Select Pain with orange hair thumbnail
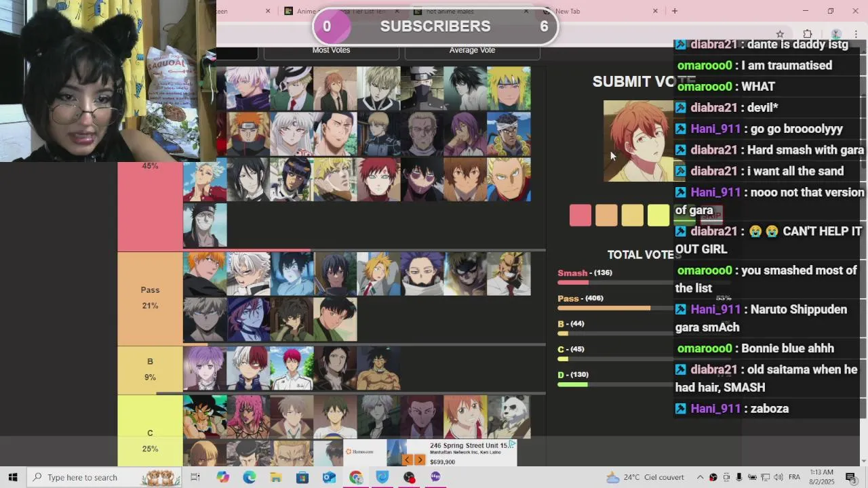868x488 pixels. click(x=248, y=134)
